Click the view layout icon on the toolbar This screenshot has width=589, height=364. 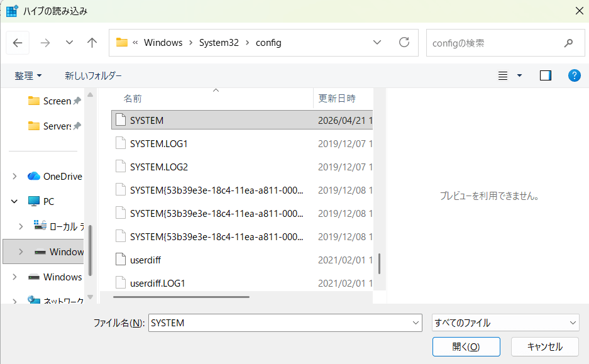[502, 75]
